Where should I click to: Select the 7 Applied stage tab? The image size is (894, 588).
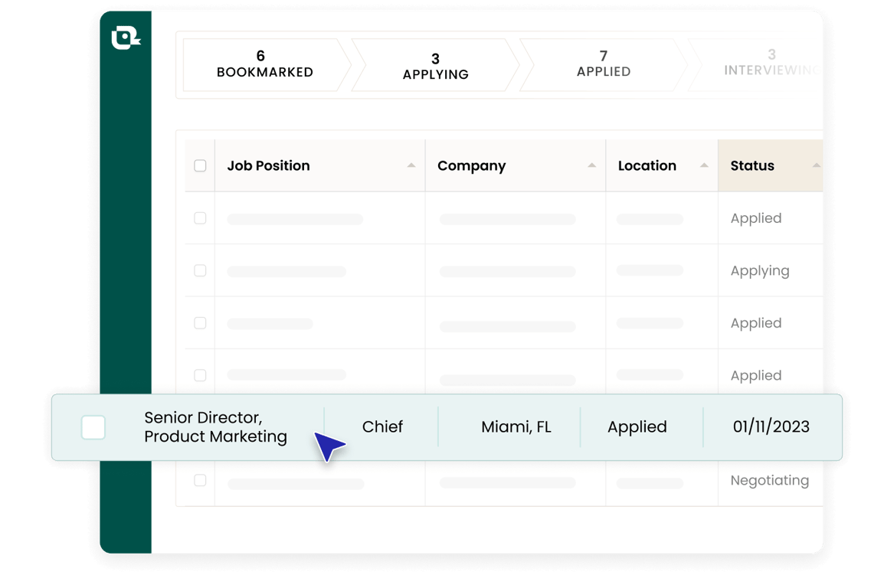click(603, 64)
